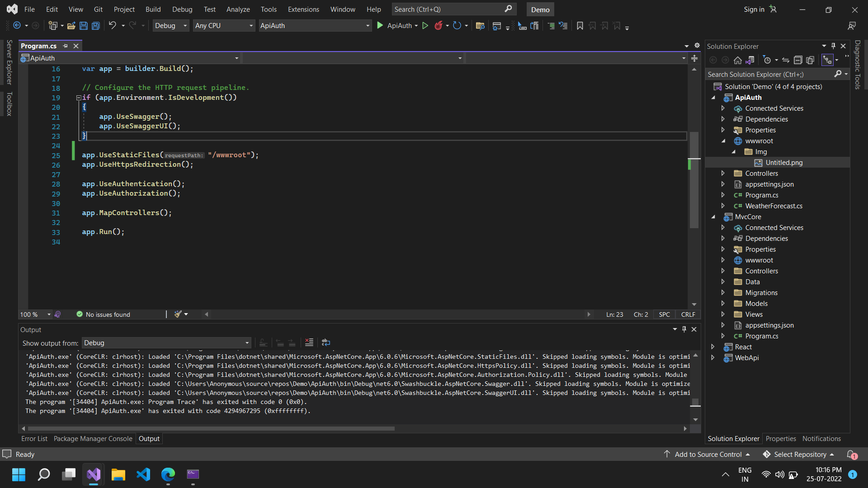Screen dimensions: 868x488
Task: Select the Any CPU platform dropdown
Action: tap(225, 26)
